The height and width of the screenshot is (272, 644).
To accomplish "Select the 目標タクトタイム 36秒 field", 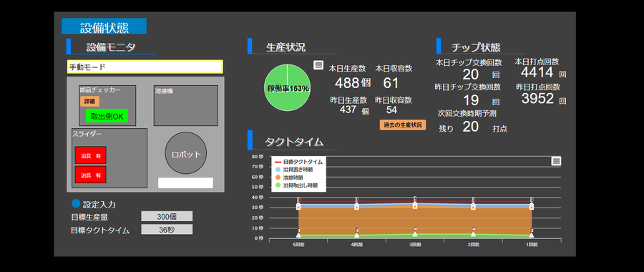I will (x=167, y=230).
